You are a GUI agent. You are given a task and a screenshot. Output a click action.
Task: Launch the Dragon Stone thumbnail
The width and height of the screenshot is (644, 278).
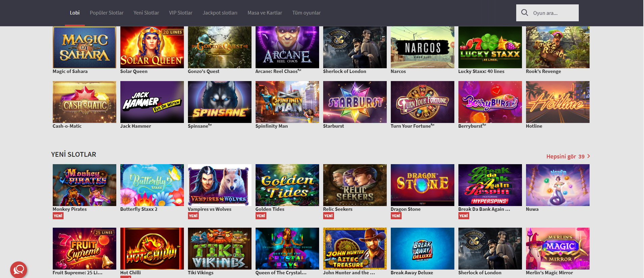point(423,185)
